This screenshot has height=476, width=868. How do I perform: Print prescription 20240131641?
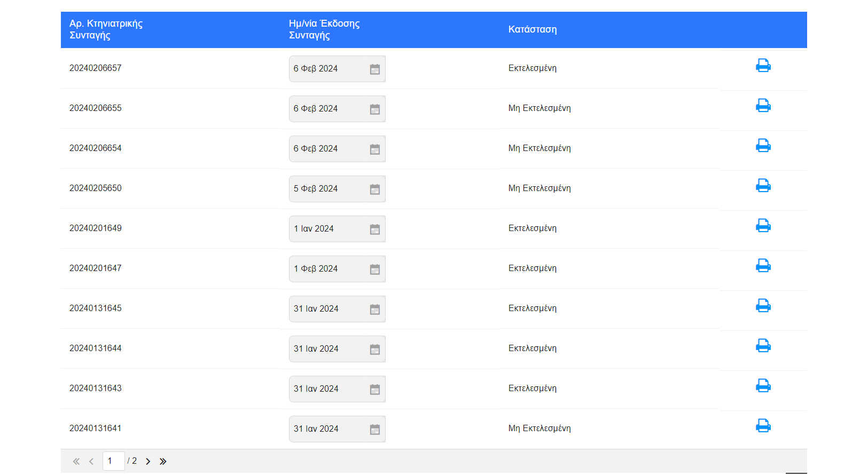coord(763,426)
